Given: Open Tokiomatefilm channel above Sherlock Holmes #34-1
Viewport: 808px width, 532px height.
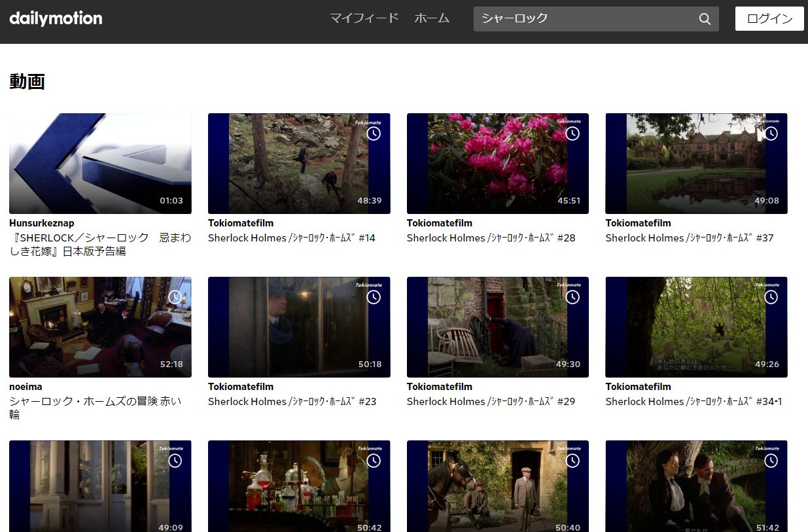Looking at the screenshot, I should pos(639,387).
